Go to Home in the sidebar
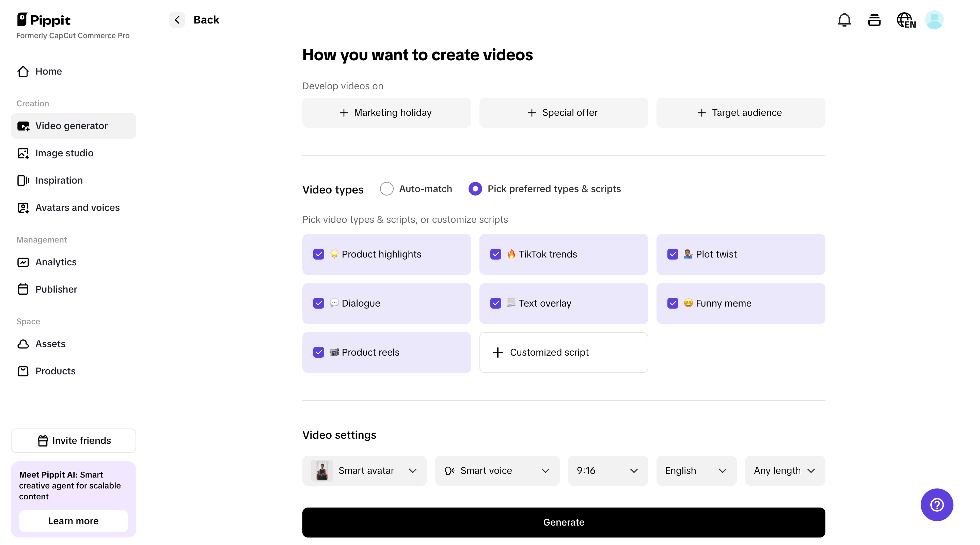980x545 pixels. click(x=49, y=71)
